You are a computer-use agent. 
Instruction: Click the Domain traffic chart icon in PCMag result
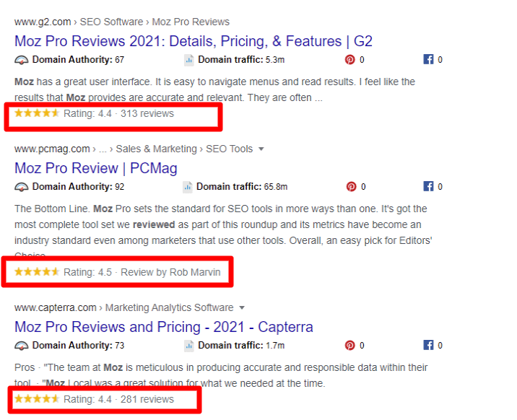pyautogui.click(x=188, y=187)
